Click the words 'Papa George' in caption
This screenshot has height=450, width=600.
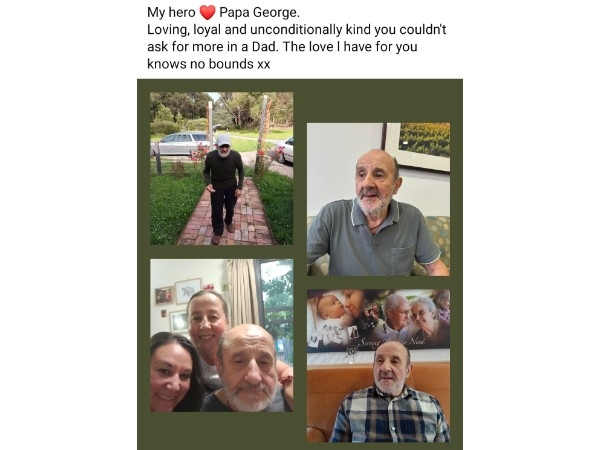pyautogui.click(x=259, y=13)
